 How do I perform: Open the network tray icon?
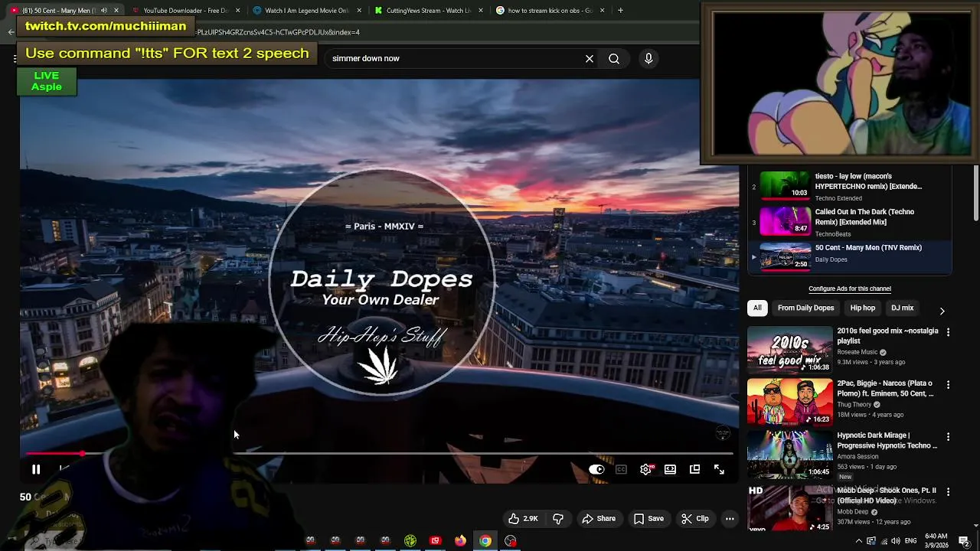point(884,541)
